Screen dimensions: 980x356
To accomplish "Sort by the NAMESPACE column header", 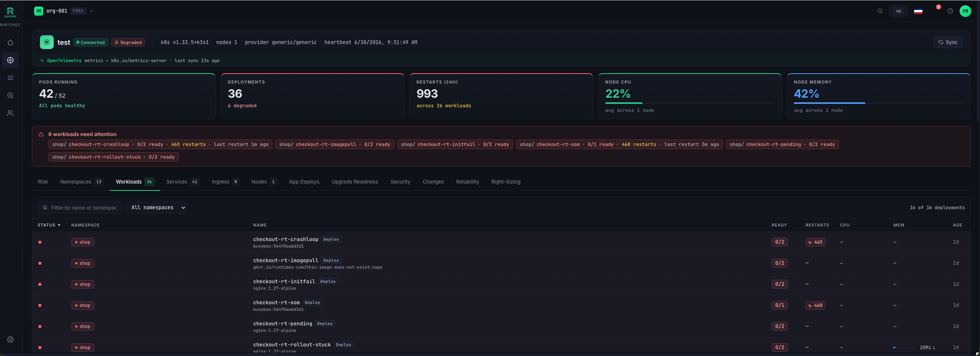I will click(x=86, y=225).
